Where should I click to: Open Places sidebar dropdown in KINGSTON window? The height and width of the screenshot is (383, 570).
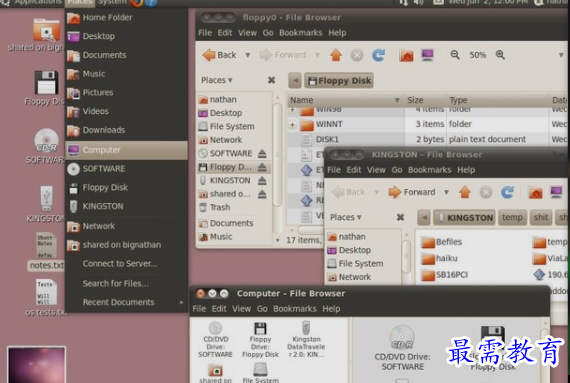click(345, 217)
